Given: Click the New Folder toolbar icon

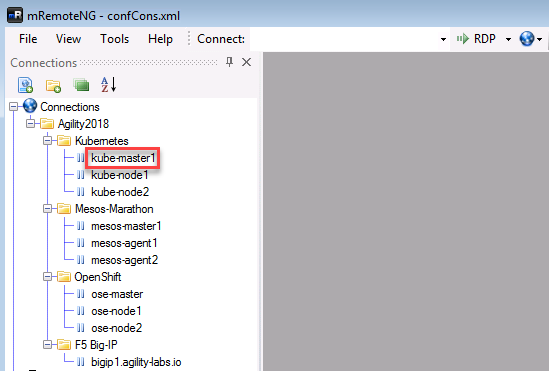Looking at the screenshot, I should 53,85.
